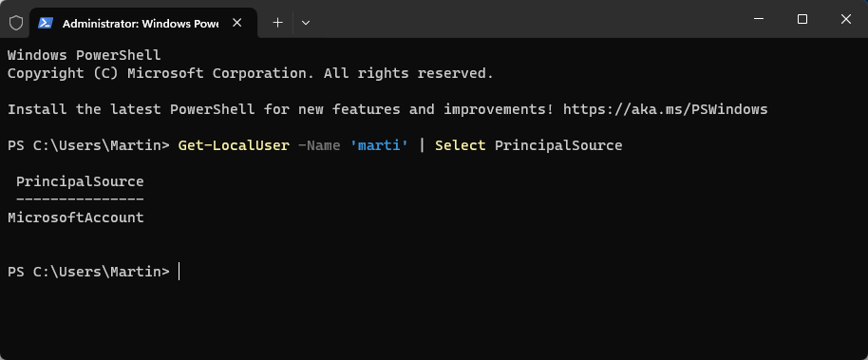The height and width of the screenshot is (360, 868).
Task: Click the shield icon in the title bar
Action: tap(16, 23)
